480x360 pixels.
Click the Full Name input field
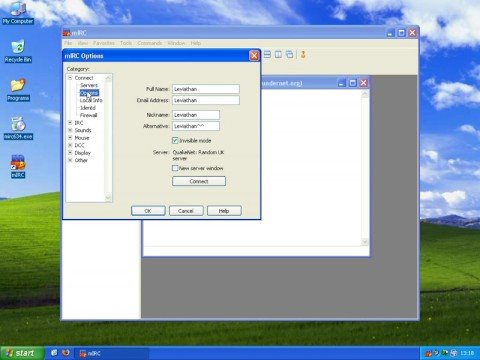pos(206,89)
